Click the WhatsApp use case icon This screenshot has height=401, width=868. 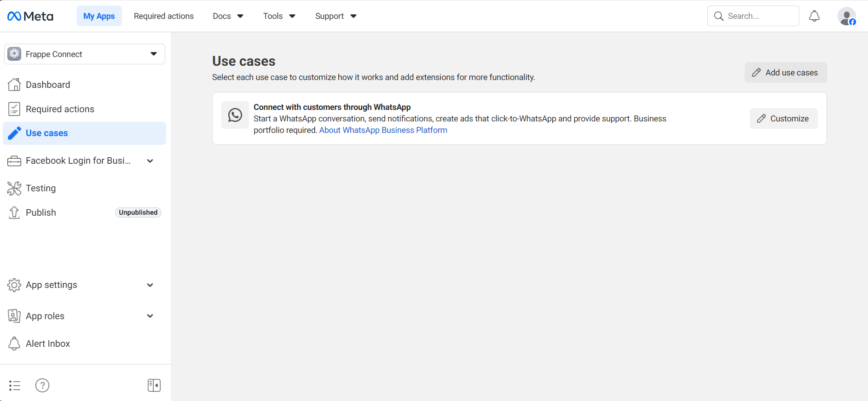pos(235,115)
